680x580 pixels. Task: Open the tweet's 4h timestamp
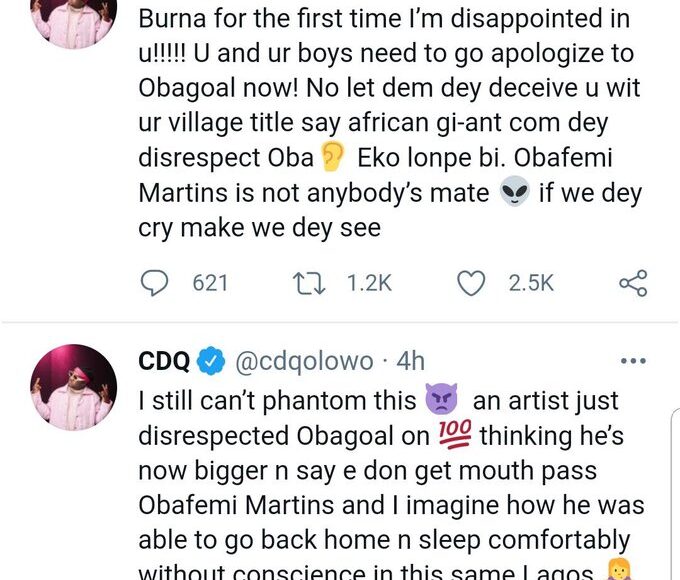click(x=410, y=361)
